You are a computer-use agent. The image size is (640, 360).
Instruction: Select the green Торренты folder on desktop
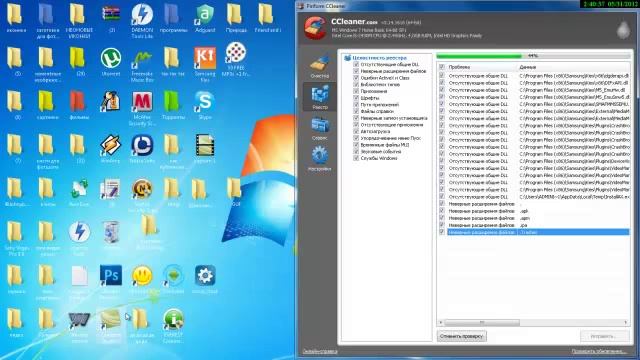173,105
